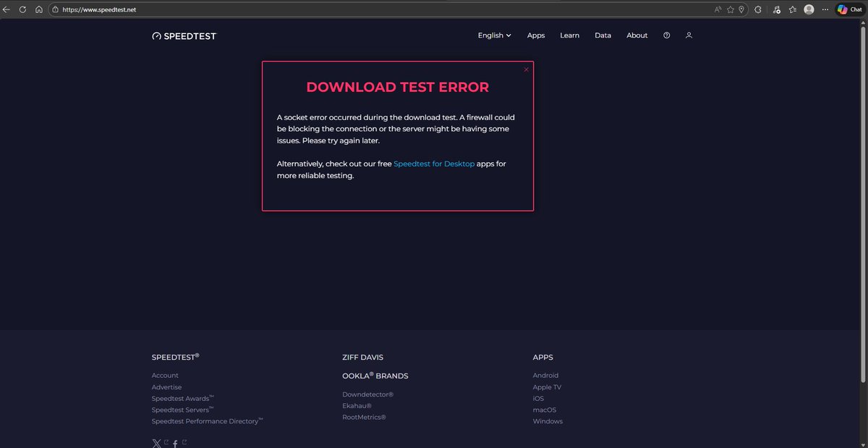Add this page to favorites star
Viewport: 868px width, 448px height.
[731, 9]
